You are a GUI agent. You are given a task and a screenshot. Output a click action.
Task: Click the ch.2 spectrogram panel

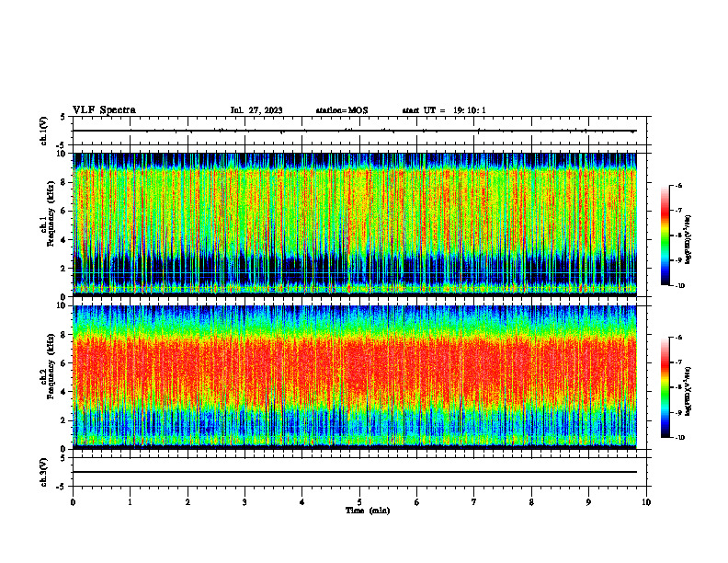[355, 377]
